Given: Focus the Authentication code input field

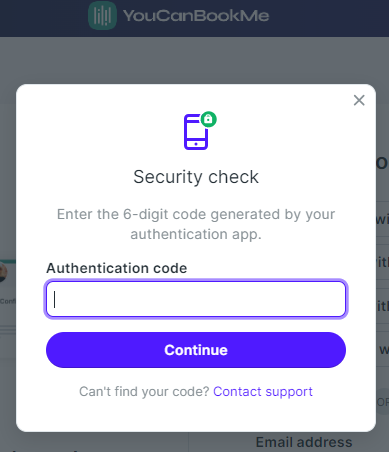Looking at the screenshot, I should tap(196, 299).
